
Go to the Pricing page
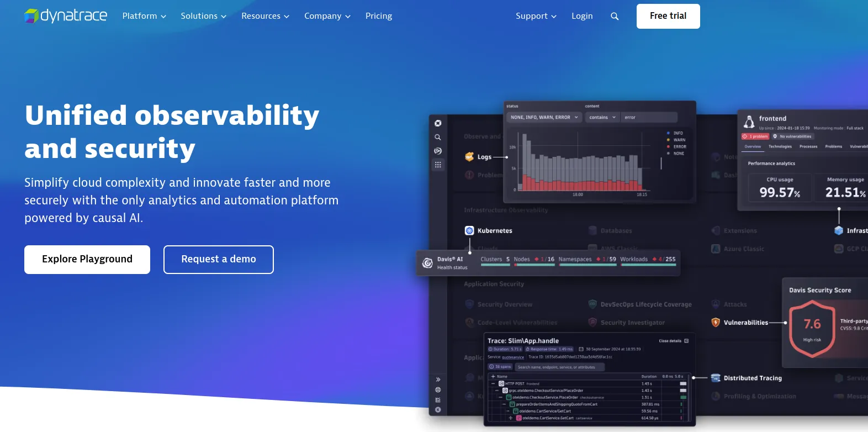pyautogui.click(x=379, y=16)
